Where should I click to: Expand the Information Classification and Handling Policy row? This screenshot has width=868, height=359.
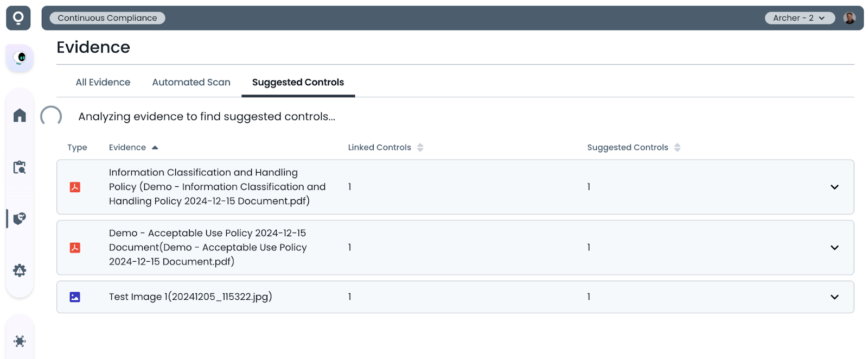click(x=834, y=187)
